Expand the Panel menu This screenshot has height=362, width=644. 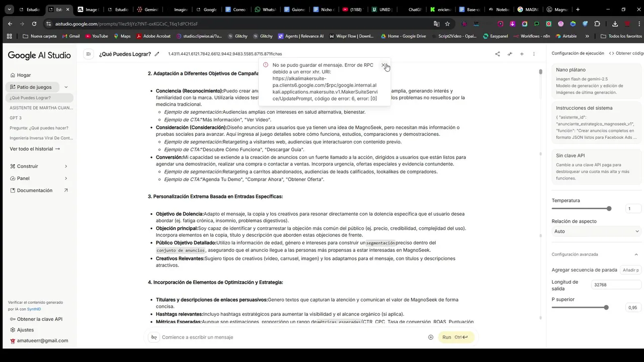point(39,178)
